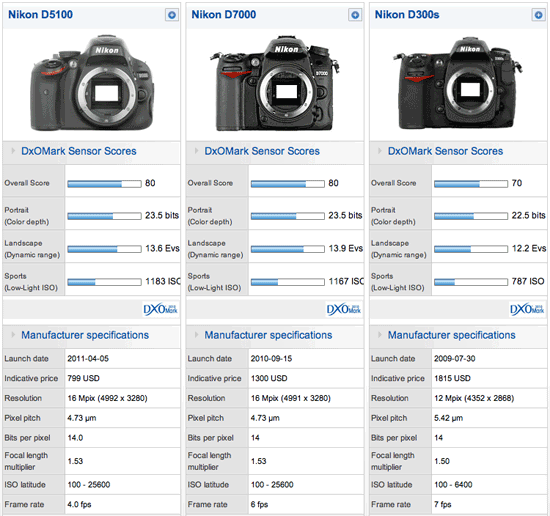Screen dimensions: 550x516
Task: Select the resolution 16 Mpix (4991 x 3280)
Action: pos(290,398)
